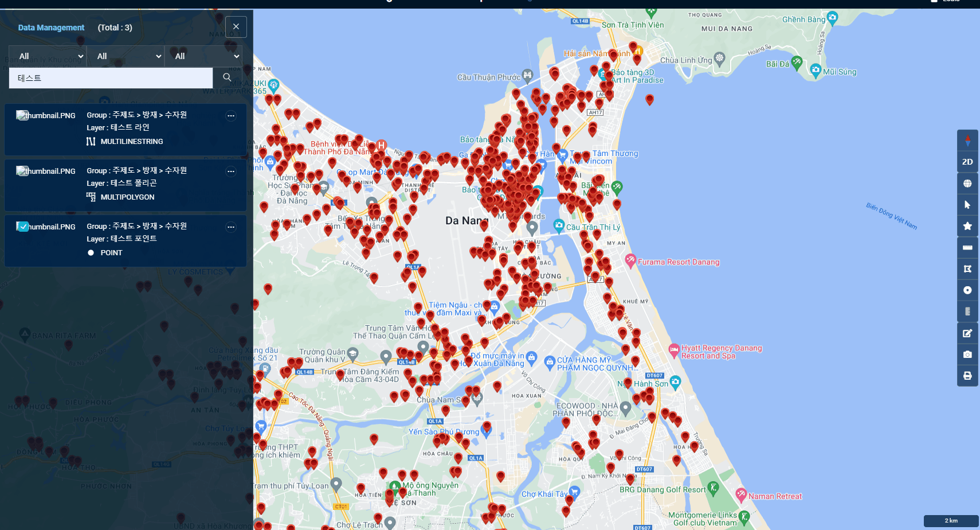The width and height of the screenshot is (980, 530).
Task: Open more options for 테스트 폴리곤 layer
Action: click(231, 172)
